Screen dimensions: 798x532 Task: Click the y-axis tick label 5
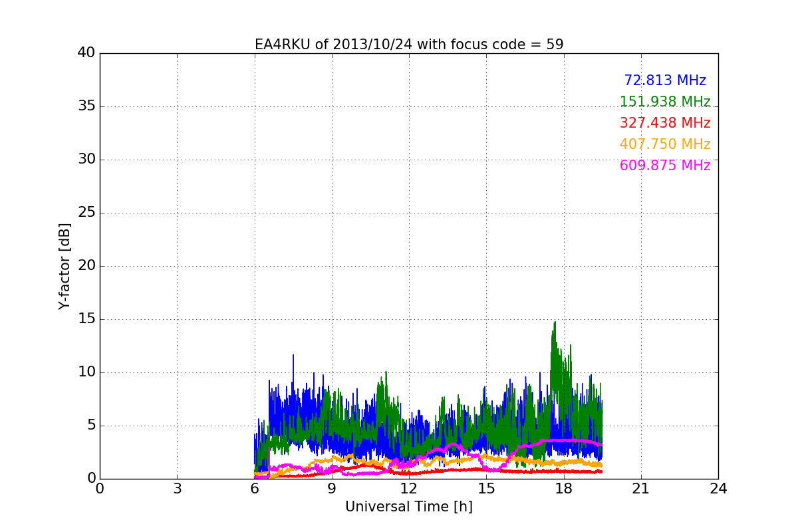[x=91, y=426]
